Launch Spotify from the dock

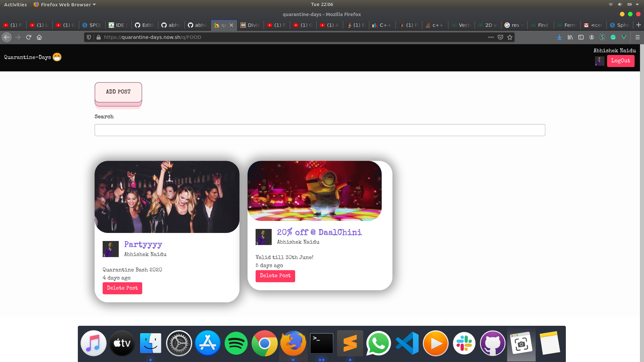pos(236,343)
